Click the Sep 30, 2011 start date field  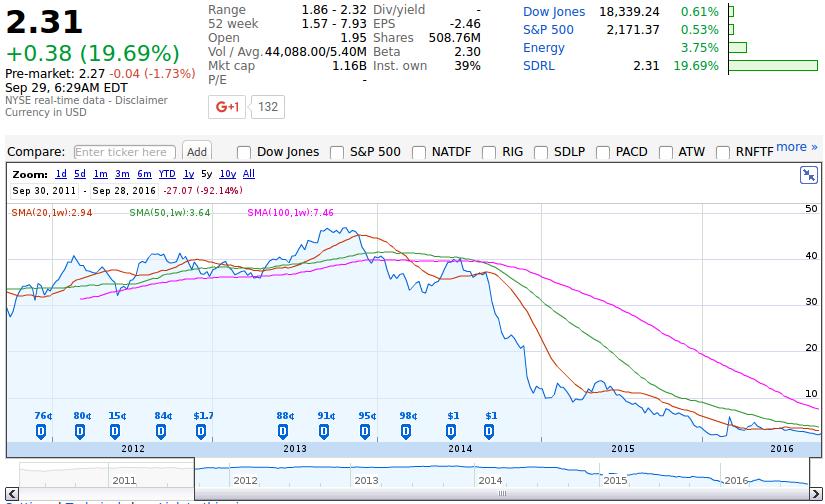[44, 191]
